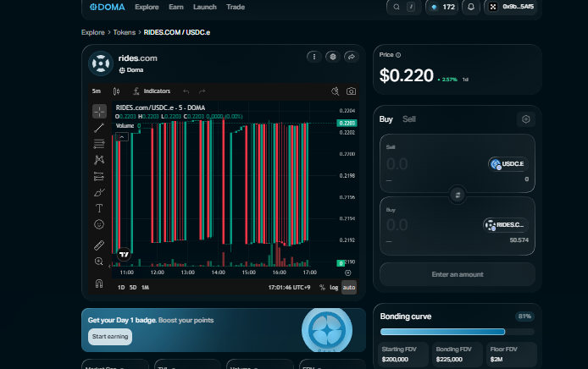Click Start earning button
Viewport: 588px width, 369px height.
coord(110,336)
